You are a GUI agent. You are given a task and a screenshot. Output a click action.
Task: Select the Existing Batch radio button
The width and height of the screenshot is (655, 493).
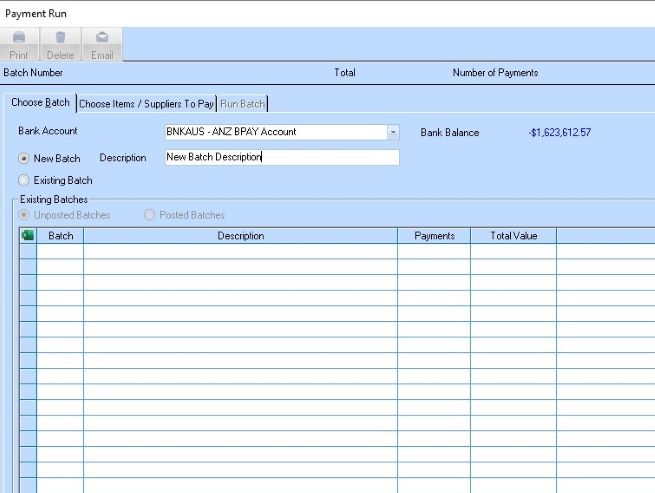tap(24, 181)
